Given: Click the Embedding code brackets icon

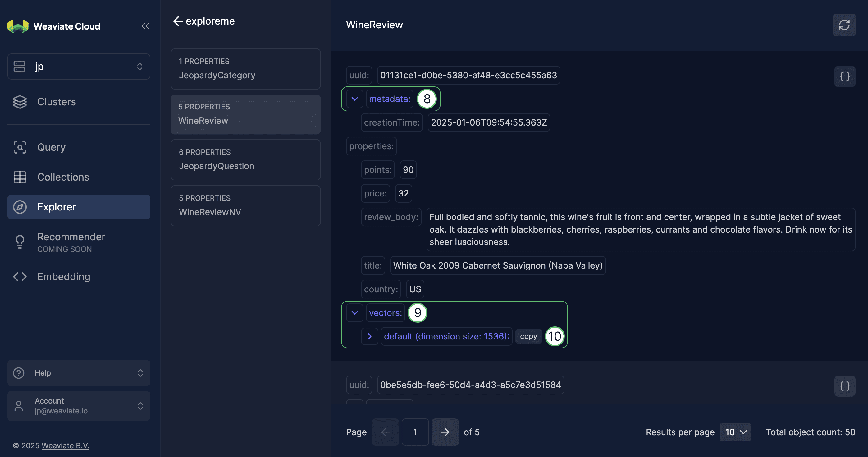Looking at the screenshot, I should tap(20, 277).
